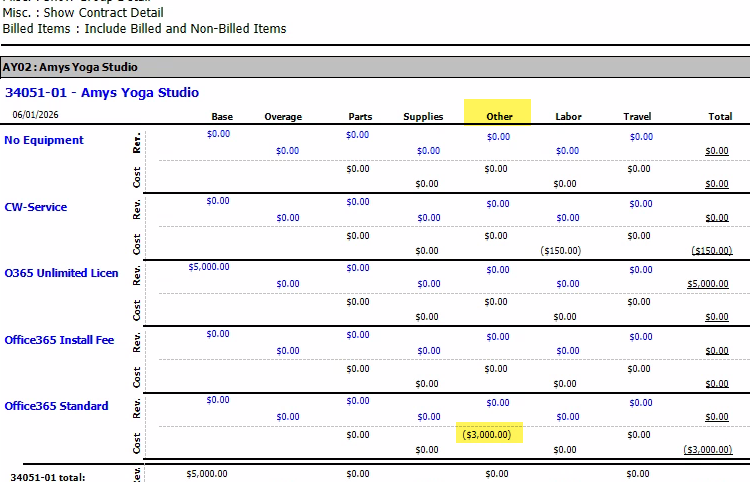750x482 pixels.
Task: Click the Overage column header
Action: pos(283,117)
